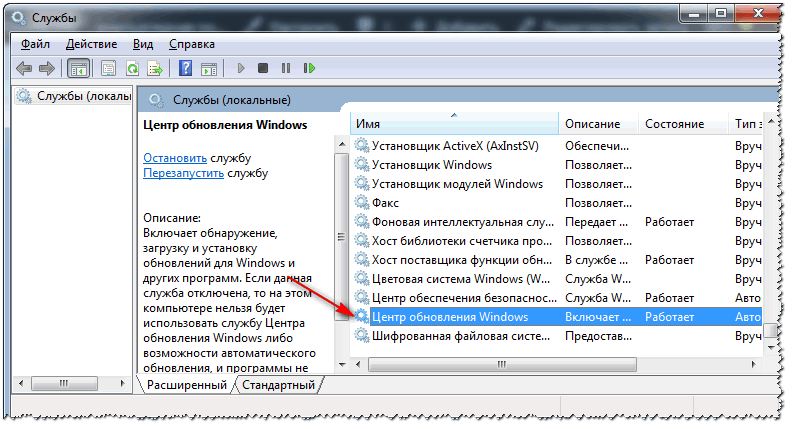Open the Вид menu
This screenshot has height=429, width=793.
tap(143, 45)
